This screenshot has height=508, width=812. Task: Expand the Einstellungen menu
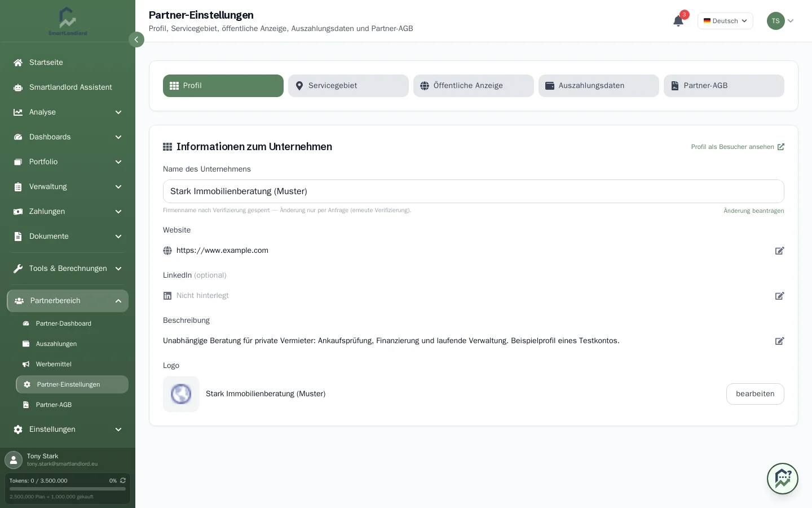point(68,430)
